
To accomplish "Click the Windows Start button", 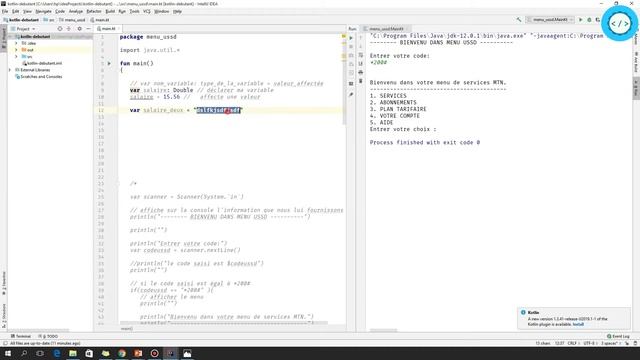I will click(x=7, y=353).
